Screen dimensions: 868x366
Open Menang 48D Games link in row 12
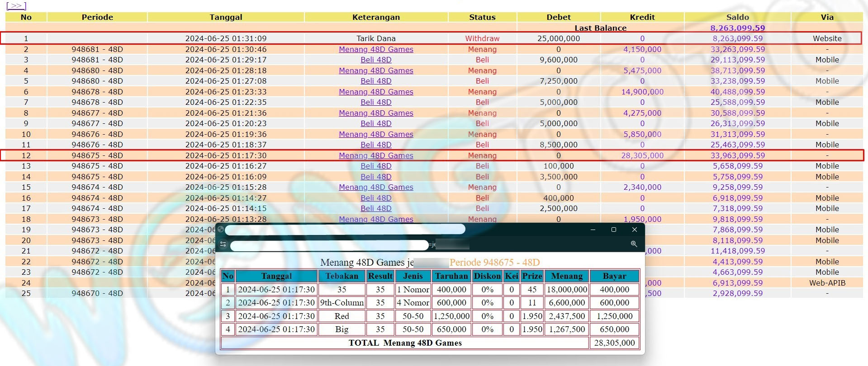[x=376, y=155]
